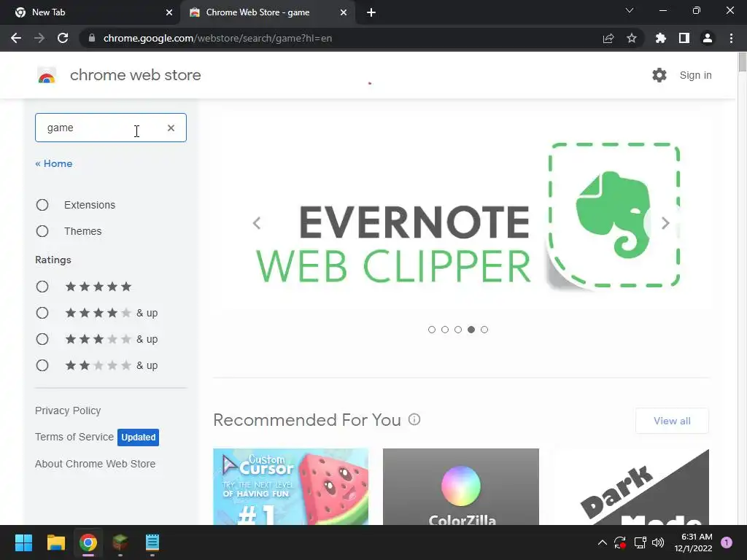Screen dimensions: 747x560
Task: Jump to second carousel dot
Action: (445, 330)
